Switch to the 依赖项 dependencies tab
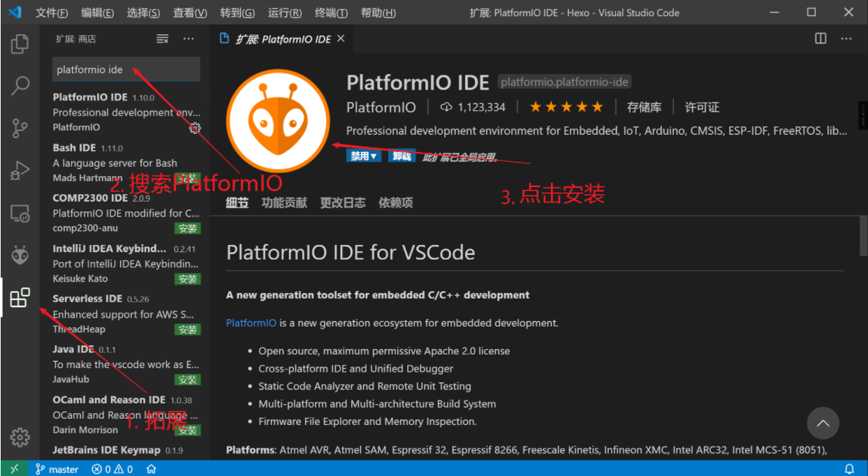 click(395, 202)
